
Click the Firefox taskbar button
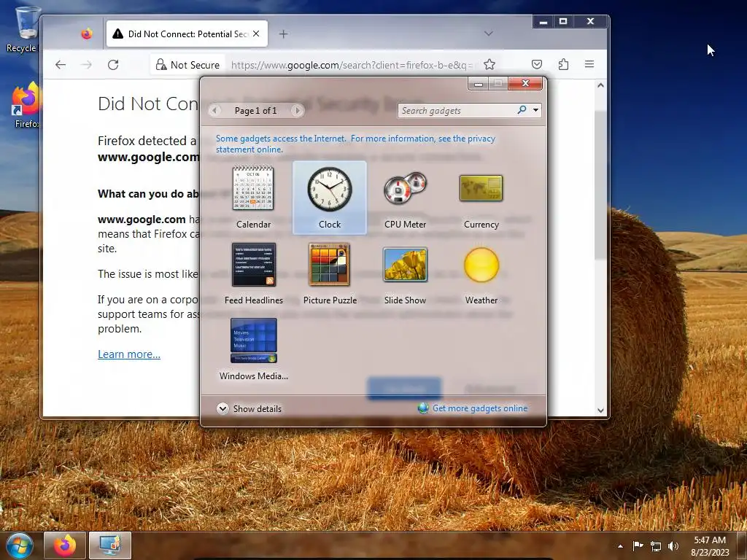point(65,545)
